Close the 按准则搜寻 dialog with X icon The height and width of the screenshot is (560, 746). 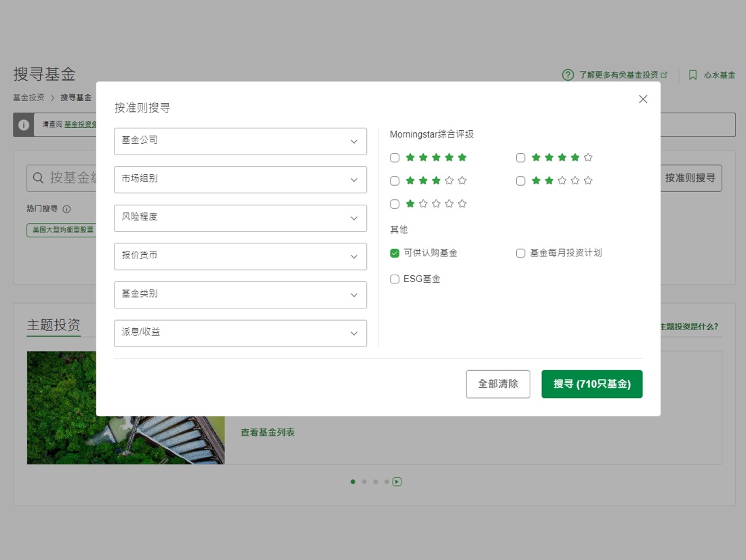tap(643, 99)
